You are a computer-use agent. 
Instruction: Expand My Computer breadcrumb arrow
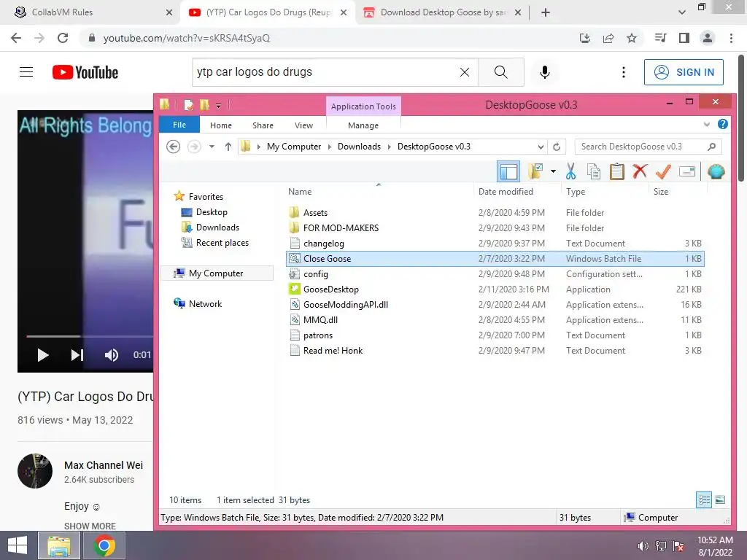coord(329,147)
